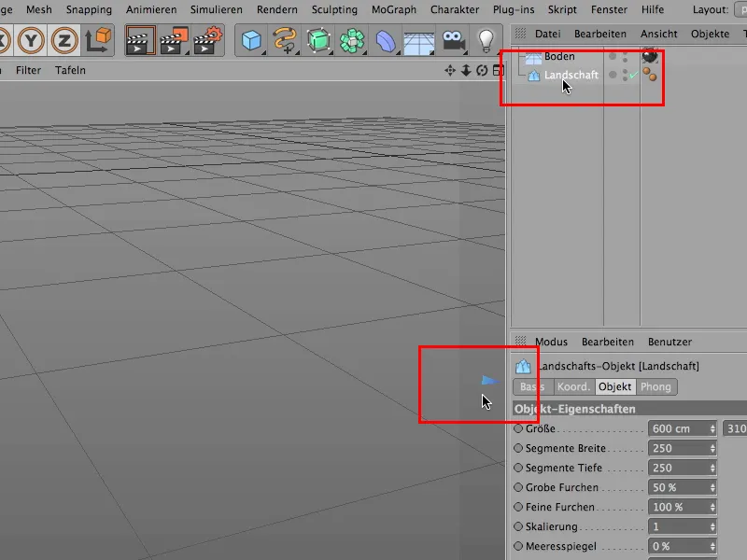
Task: Add a Subdivision Surface generator
Action: pyautogui.click(x=318, y=40)
